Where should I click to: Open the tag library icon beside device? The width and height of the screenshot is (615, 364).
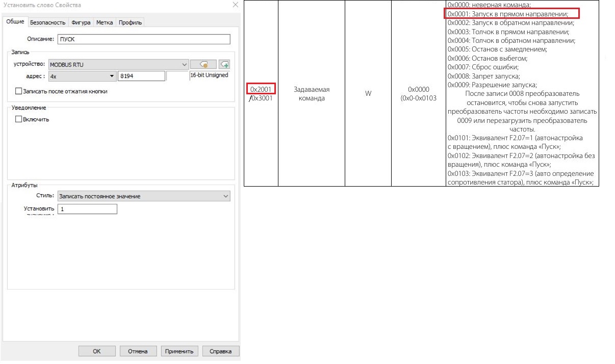(x=203, y=65)
